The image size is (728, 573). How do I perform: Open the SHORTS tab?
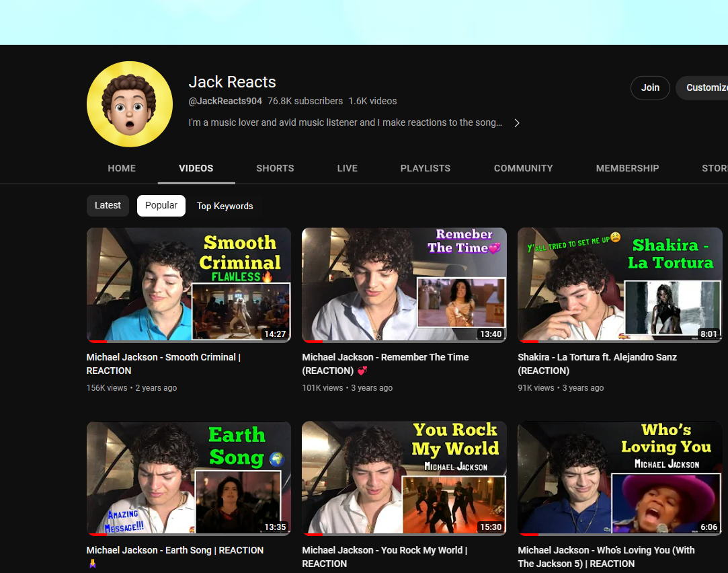pyautogui.click(x=275, y=169)
